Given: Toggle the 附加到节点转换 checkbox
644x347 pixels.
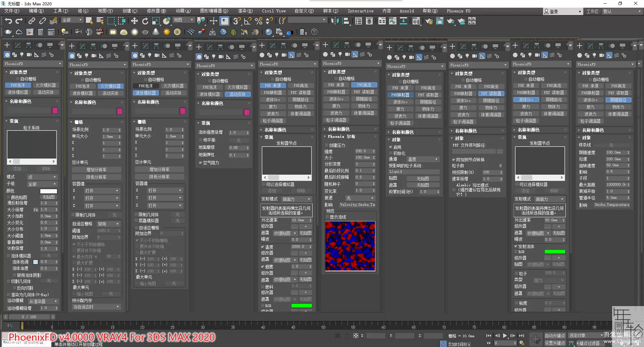Looking at the screenshot, I should click(454, 160).
